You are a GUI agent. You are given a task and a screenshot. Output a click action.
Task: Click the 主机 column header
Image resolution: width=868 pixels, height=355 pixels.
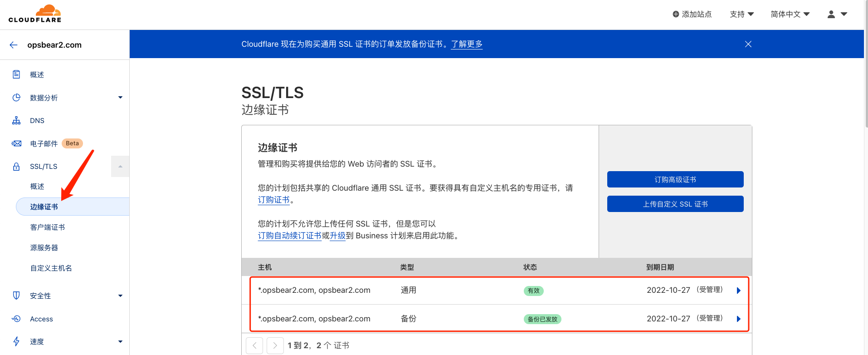tap(265, 267)
